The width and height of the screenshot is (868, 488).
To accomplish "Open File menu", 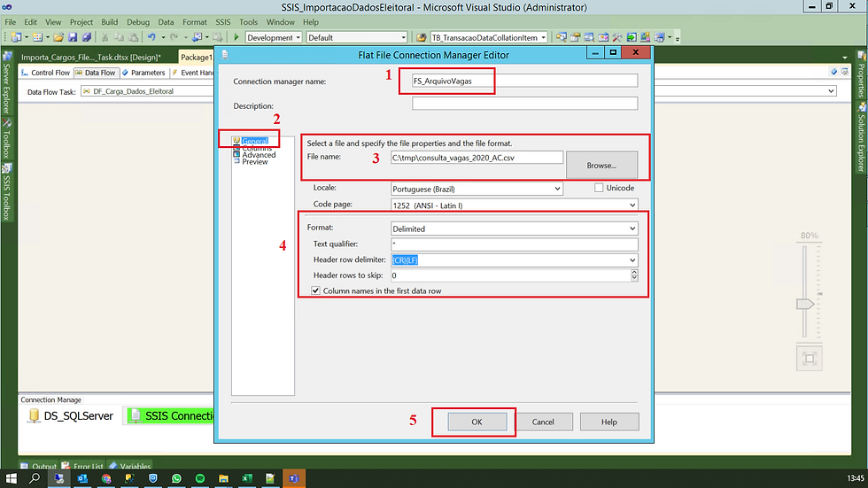I will click(10, 22).
